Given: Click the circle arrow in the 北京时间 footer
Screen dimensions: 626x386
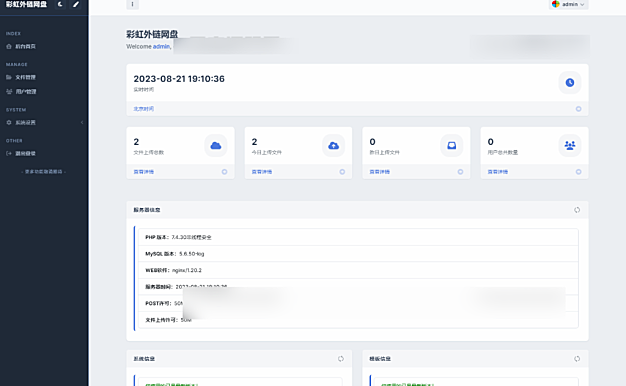Looking at the screenshot, I should click(x=578, y=109).
